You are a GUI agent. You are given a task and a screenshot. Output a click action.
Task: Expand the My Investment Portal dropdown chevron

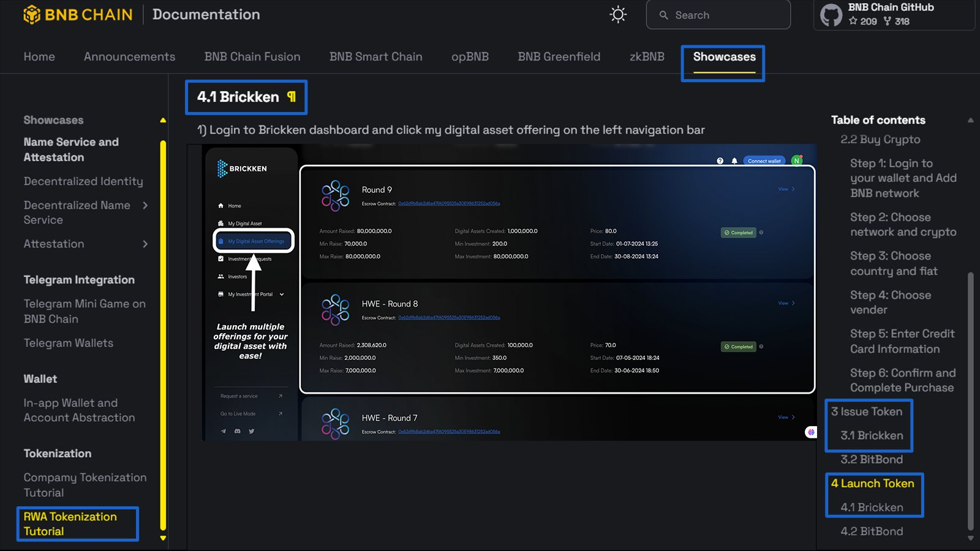(282, 294)
